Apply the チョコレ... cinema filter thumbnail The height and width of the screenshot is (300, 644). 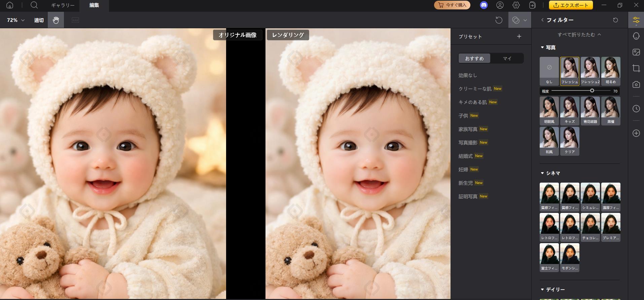pyautogui.click(x=590, y=227)
